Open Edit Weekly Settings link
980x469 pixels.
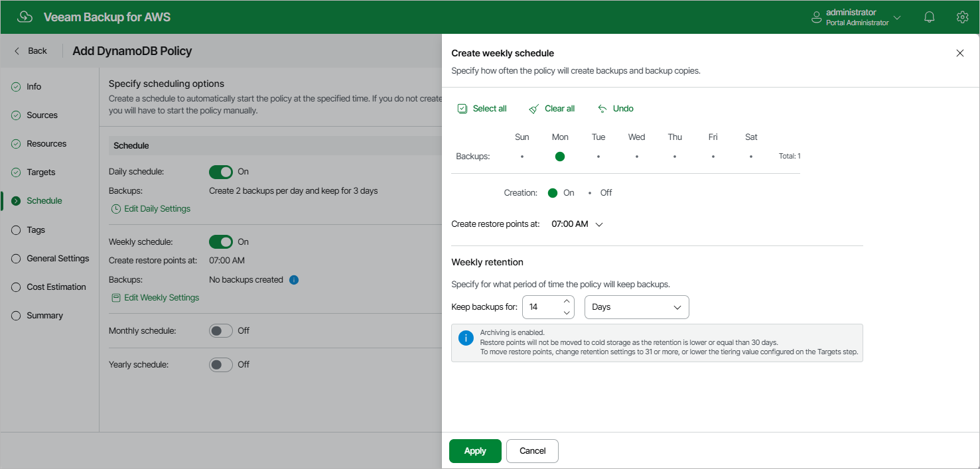click(x=161, y=298)
